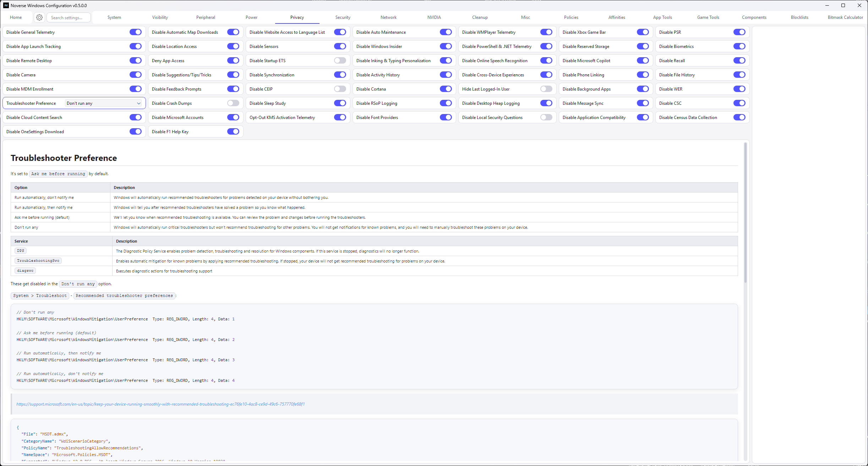This screenshot has width=868, height=466.
Task: Turn on Disable Crash Dumps
Action: tap(233, 103)
